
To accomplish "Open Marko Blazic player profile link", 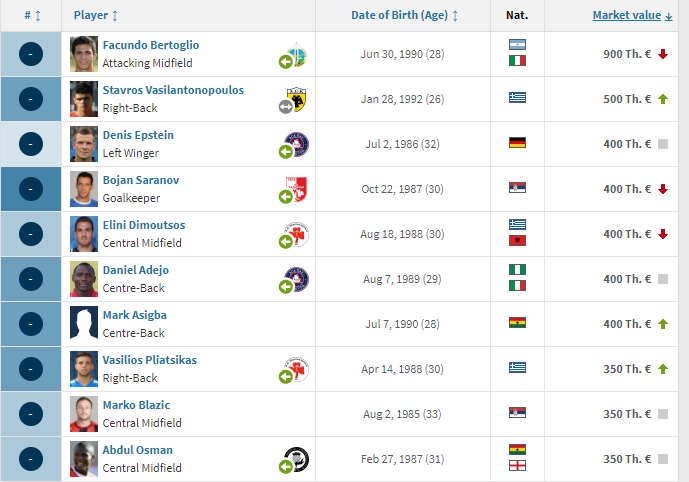I will pos(136,405).
